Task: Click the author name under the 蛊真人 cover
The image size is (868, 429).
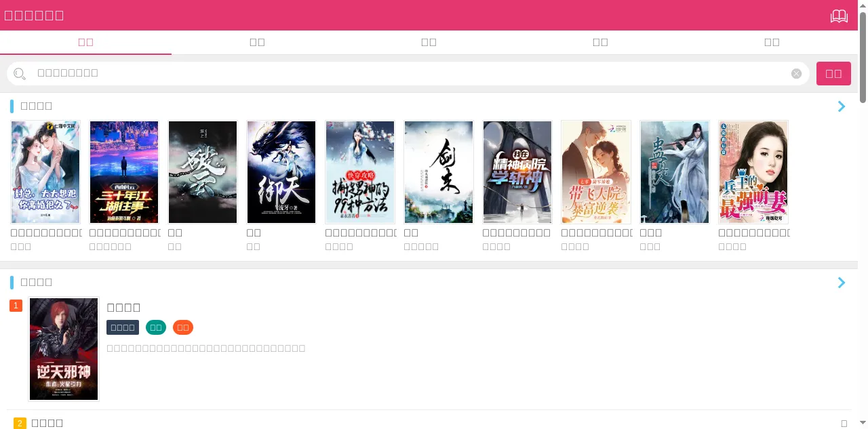Action: pyautogui.click(x=650, y=247)
